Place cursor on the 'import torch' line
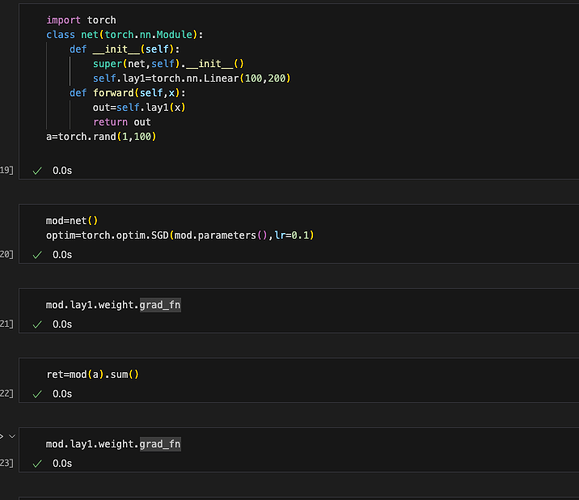579x500 pixels. point(81,20)
